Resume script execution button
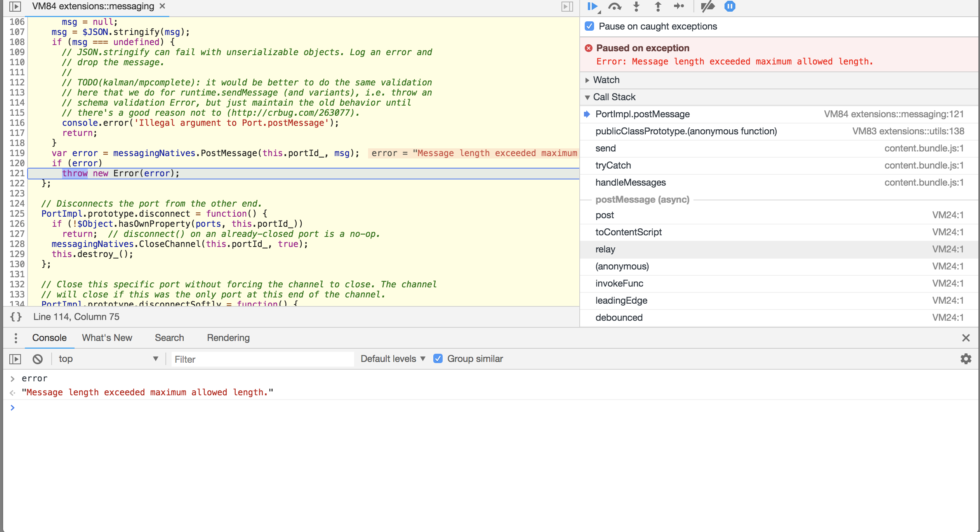The image size is (980, 532). 592,7
